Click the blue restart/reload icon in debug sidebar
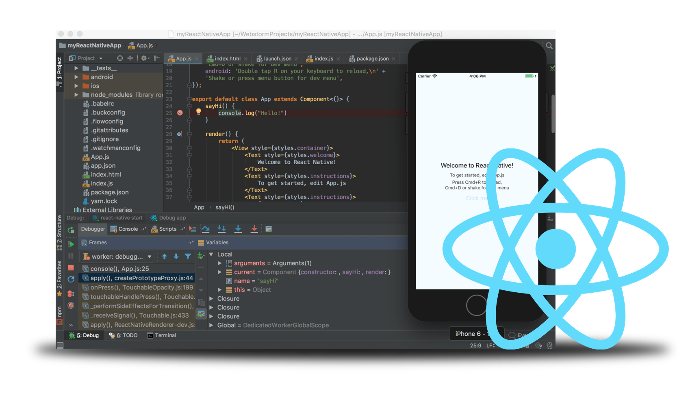Screen dimensions: 690x416 click(x=71, y=280)
